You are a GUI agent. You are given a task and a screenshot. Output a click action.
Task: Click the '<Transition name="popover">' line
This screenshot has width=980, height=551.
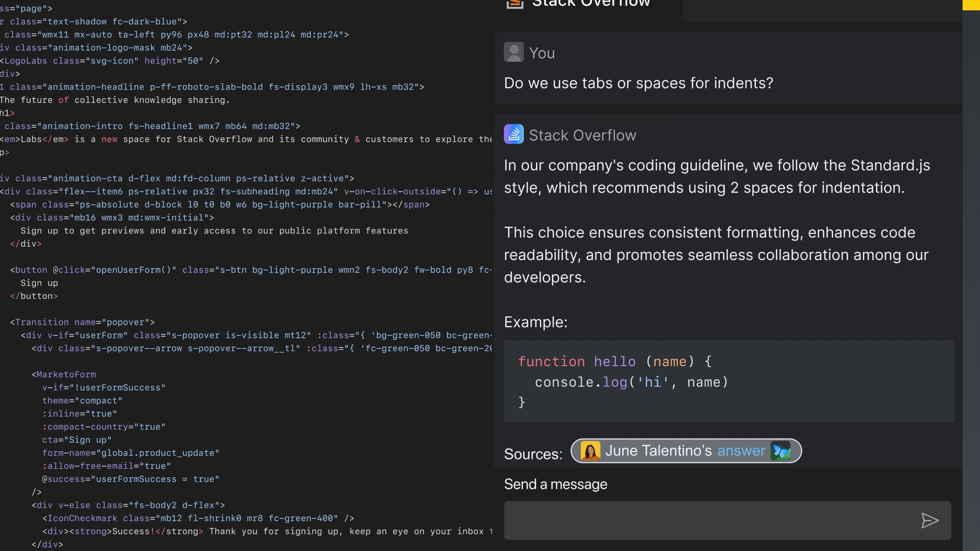click(82, 322)
